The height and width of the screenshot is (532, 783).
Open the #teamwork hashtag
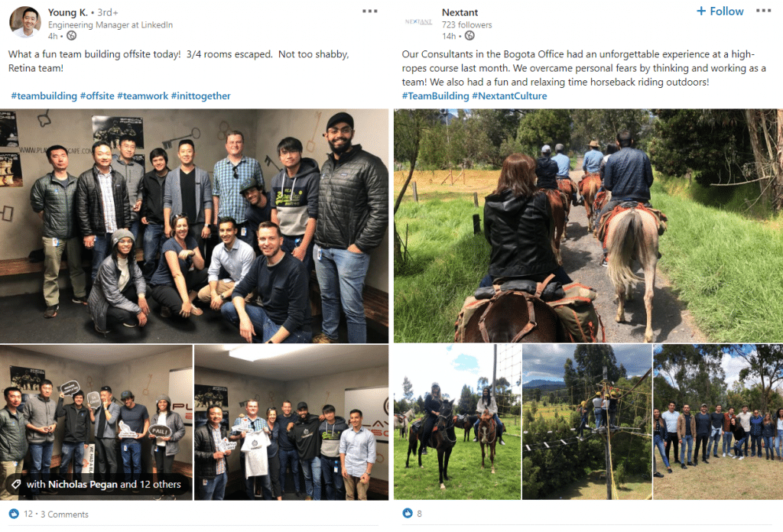(143, 96)
